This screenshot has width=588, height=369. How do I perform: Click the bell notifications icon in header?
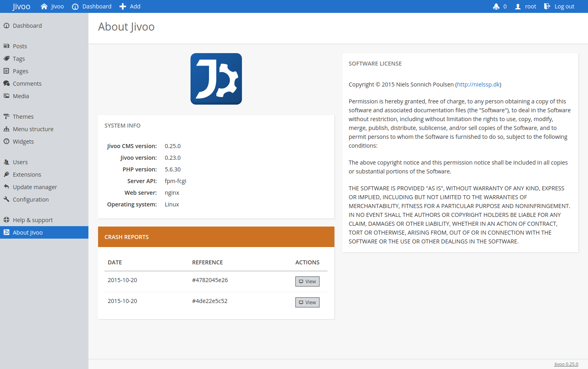[x=496, y=6]
